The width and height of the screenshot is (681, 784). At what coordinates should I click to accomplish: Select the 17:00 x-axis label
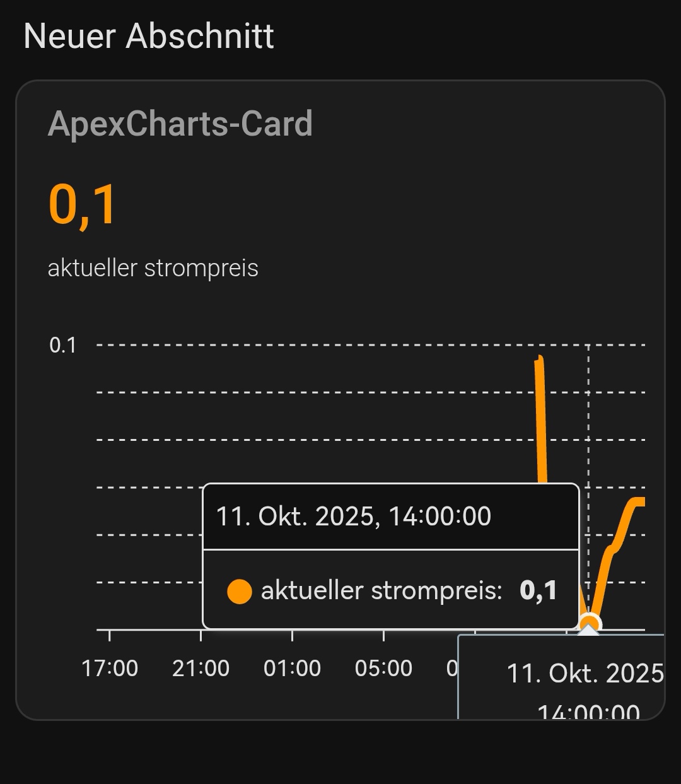pos(110,668)
